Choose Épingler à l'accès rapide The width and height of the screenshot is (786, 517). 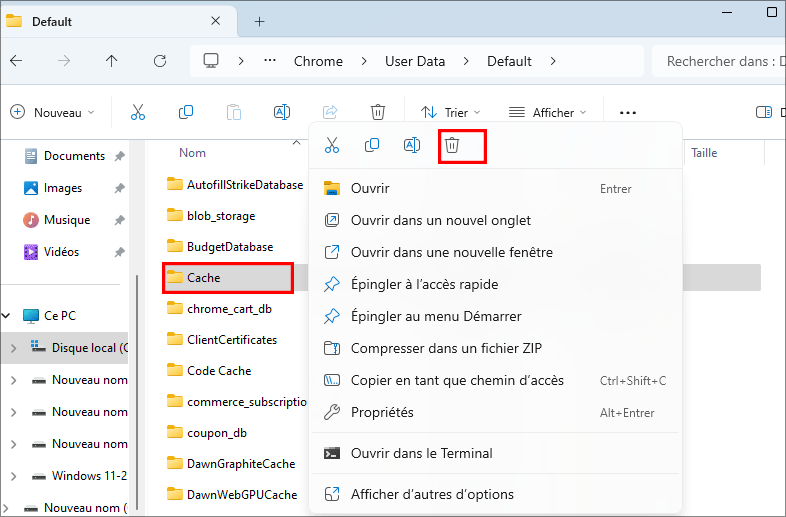(495, 284)
